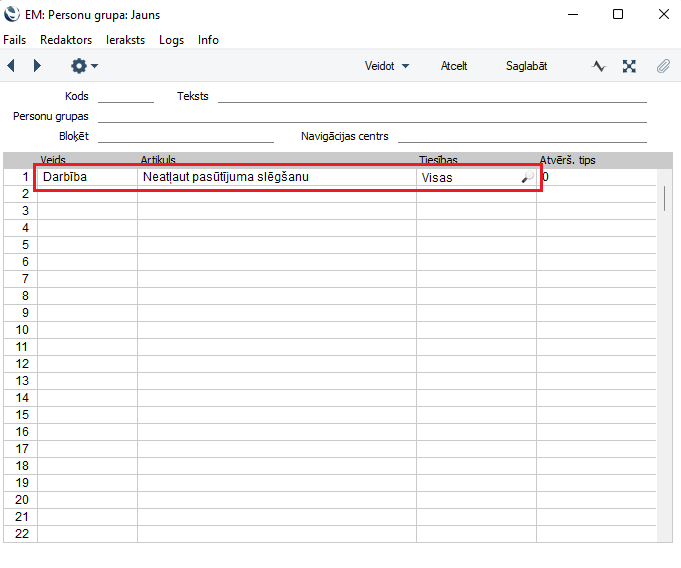Open the gear settings menu

click(x=83, y=66)
